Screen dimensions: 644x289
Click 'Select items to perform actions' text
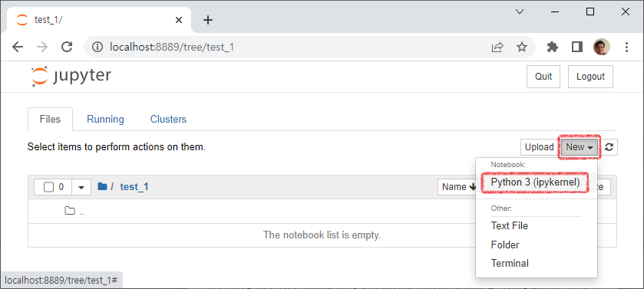click(x=116, y=146)
